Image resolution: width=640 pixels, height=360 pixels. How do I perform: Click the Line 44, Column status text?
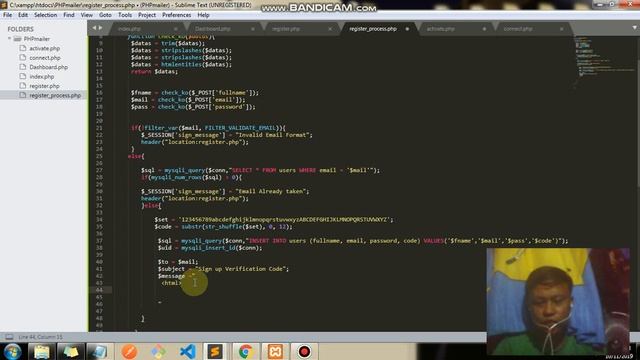point(40,337)
